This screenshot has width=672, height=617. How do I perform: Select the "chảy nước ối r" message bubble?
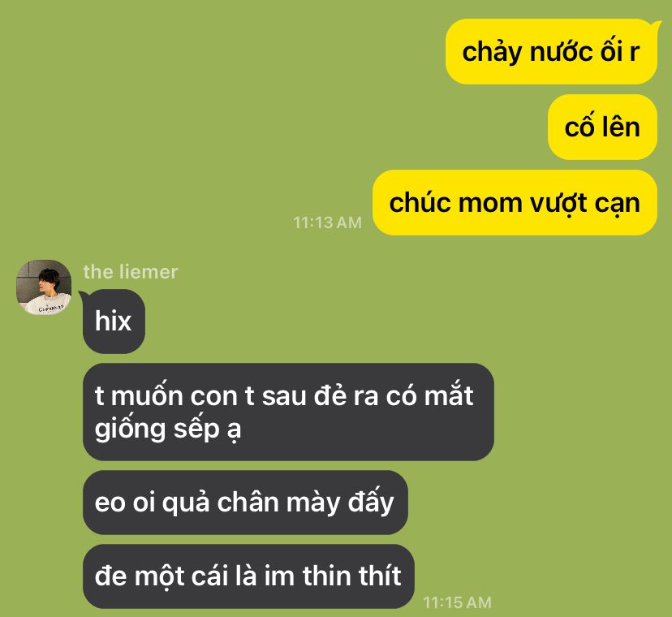coord(551,51)
